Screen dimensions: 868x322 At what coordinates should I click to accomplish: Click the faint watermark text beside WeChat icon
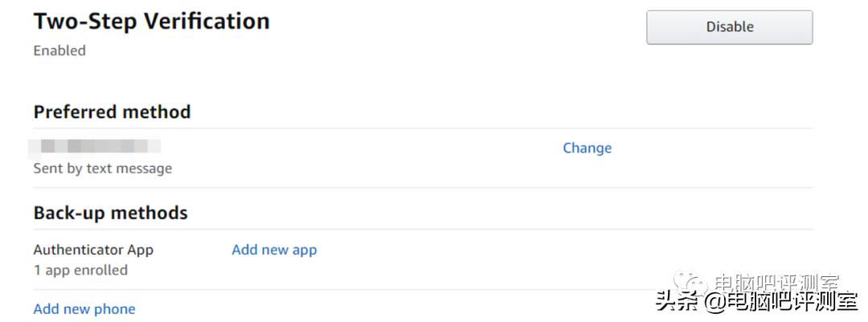(776, 283)
